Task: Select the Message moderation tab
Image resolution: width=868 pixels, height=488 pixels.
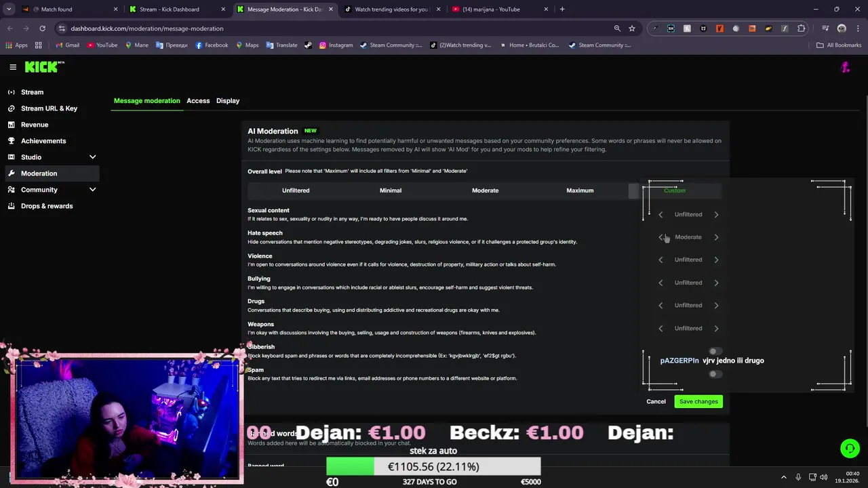Action: coord(147,101)
